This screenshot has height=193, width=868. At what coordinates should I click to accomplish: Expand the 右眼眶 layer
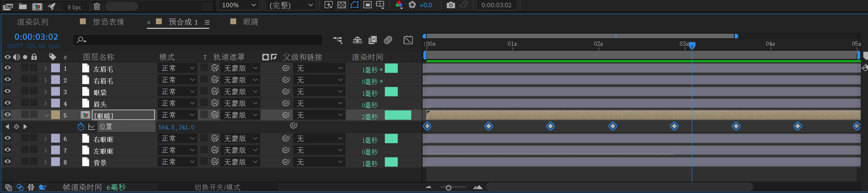[45, 139]
